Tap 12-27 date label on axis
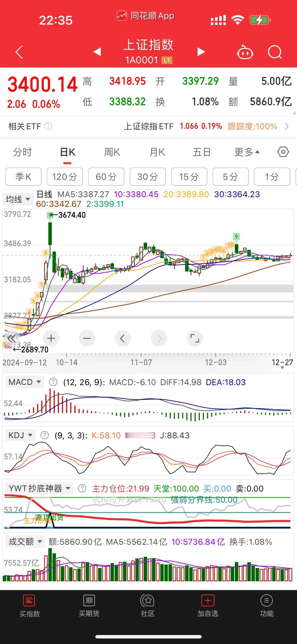The image size is (297, 644). [x=282, y=362]
